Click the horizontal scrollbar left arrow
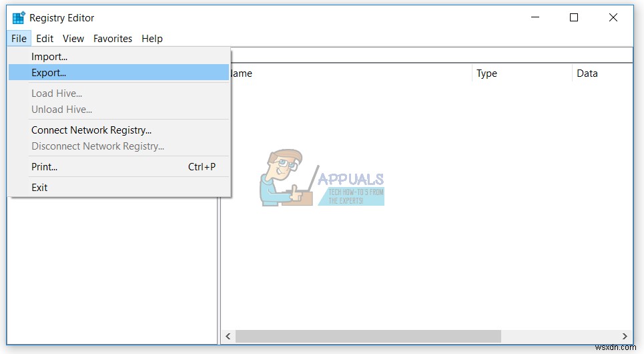This screenshot has height=354, width=644. (228, 337)
